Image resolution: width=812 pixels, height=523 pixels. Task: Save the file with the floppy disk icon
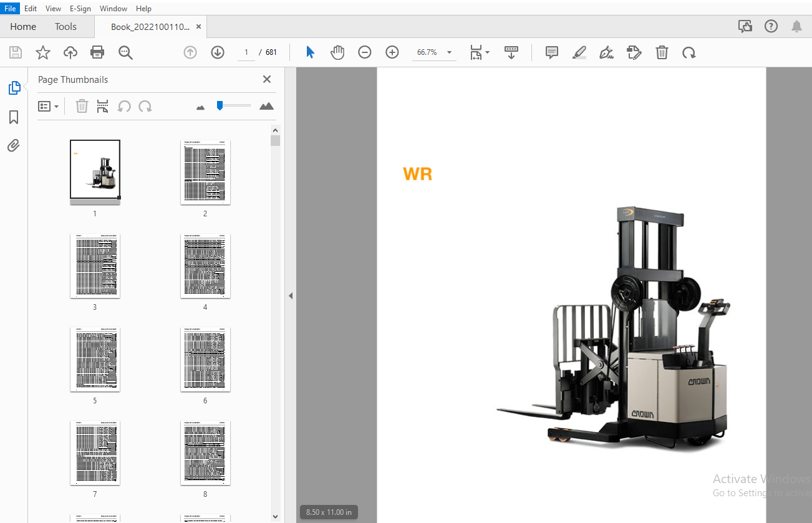(16, 52)
